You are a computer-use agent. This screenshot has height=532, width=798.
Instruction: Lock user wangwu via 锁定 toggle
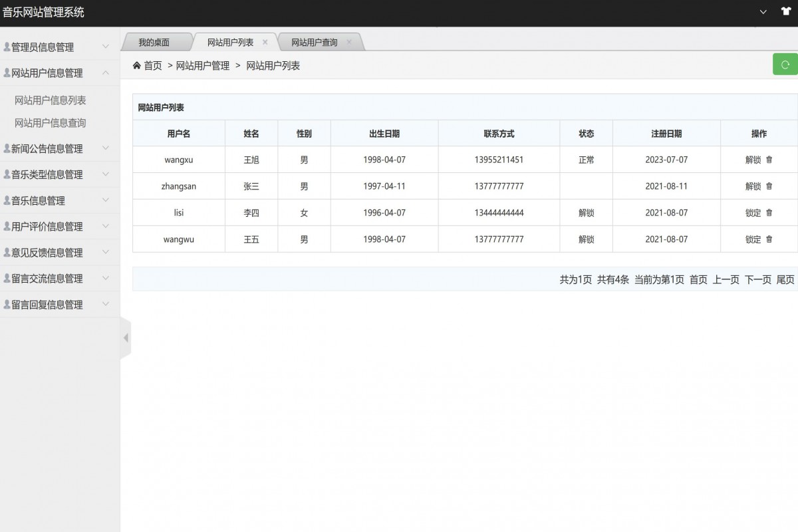(x=755, y=239)
